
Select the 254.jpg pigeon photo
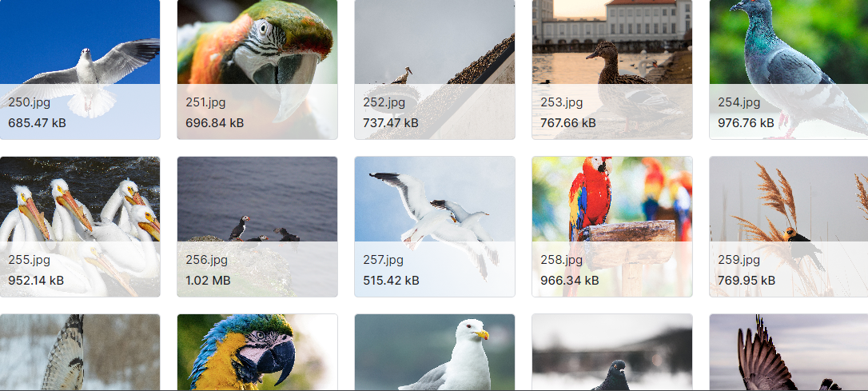[x=789, y=70]
